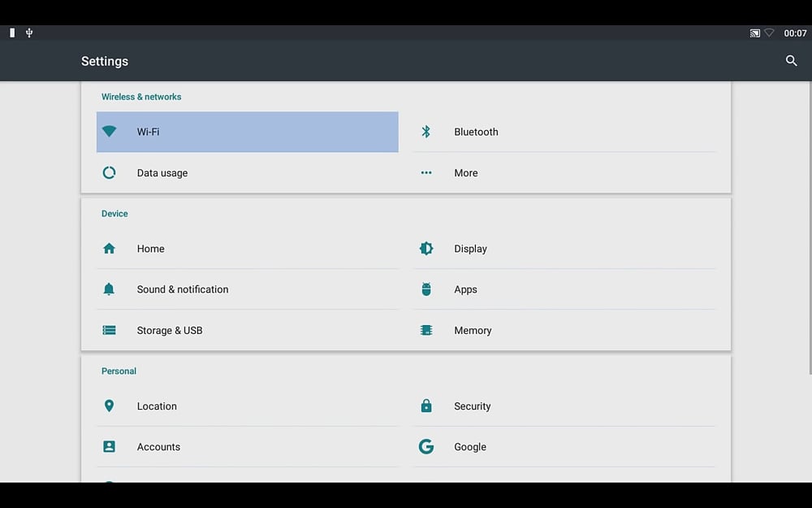Open the Location label

click(x=157, y=406)
